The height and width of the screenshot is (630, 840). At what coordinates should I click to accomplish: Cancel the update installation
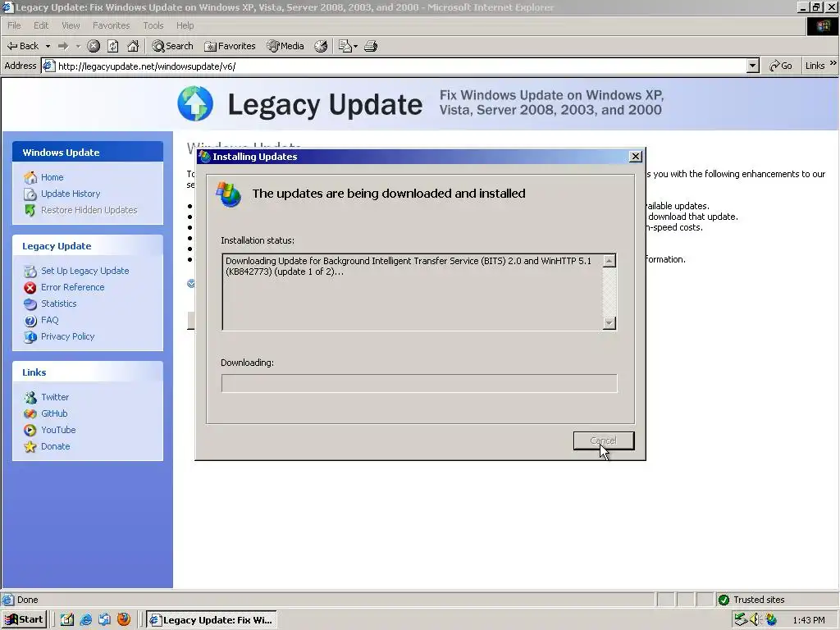click(x=604, y=441)
